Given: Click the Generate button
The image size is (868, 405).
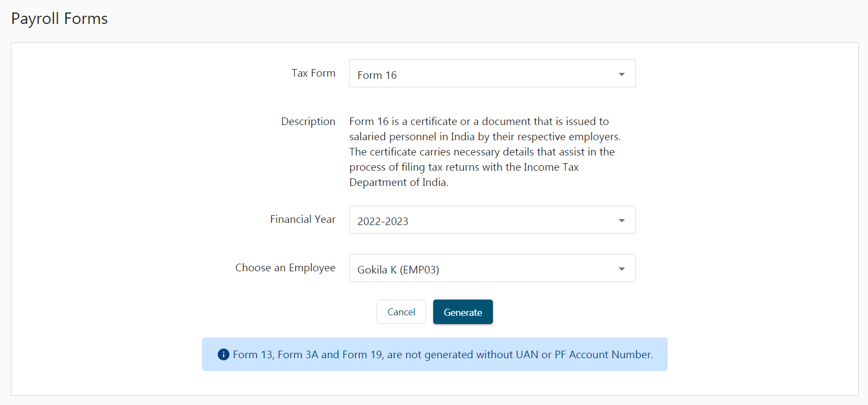Looking at the screenshot, I should tap(463, 312).
